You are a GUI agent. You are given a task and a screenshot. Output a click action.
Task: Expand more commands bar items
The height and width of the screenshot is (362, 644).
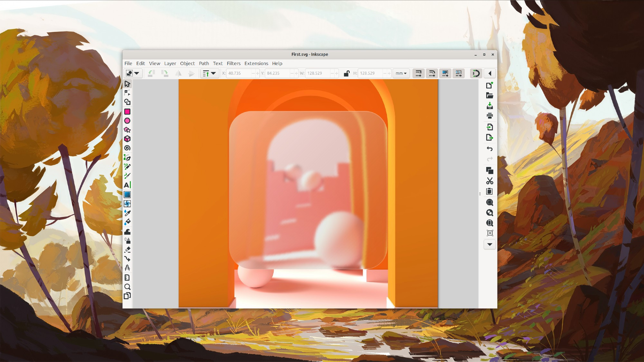pyautogui.click(x=489, y=245)
